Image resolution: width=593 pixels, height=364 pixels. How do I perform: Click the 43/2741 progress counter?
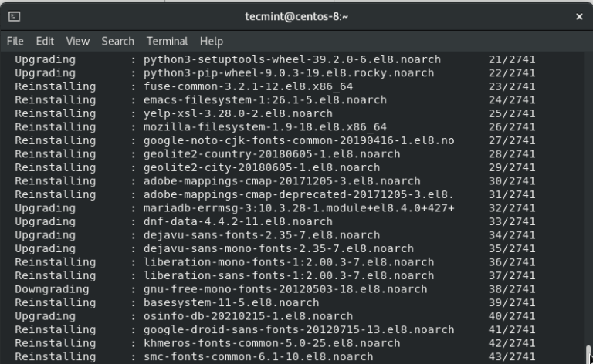(511, 356)
